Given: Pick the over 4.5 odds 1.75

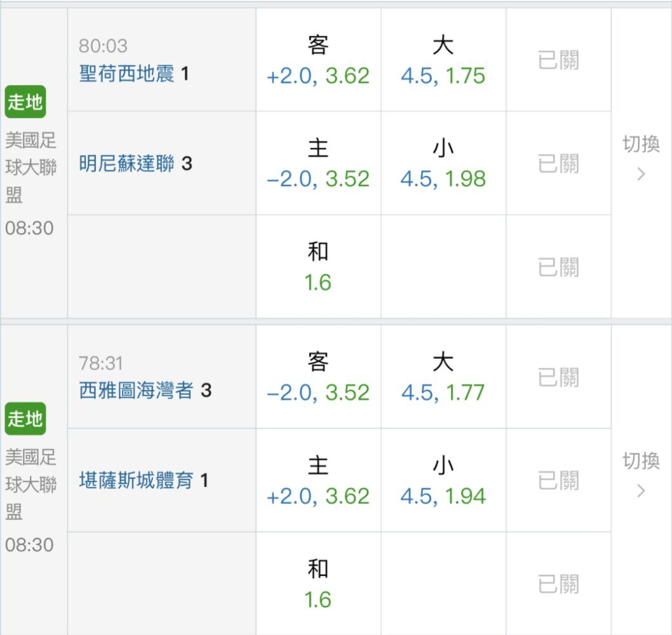Looking at the screenshot, I should click(443, 60).
